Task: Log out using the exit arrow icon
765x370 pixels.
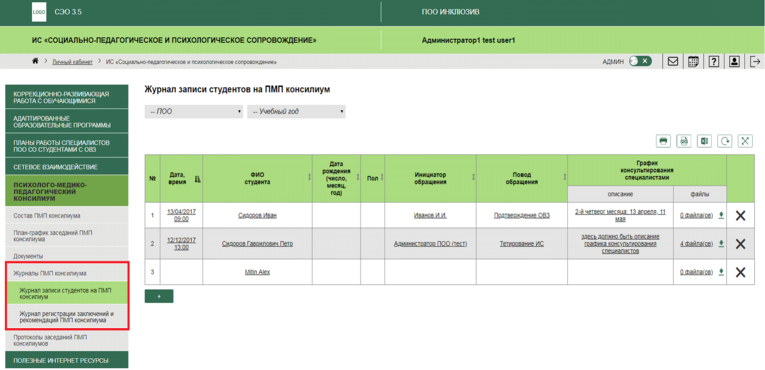Action: [755, 62]
